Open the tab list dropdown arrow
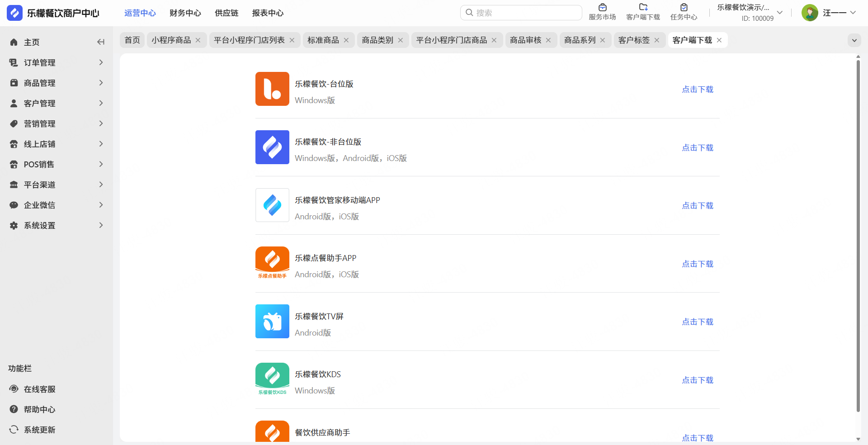868x445 pixels. (x=854, y=40)
